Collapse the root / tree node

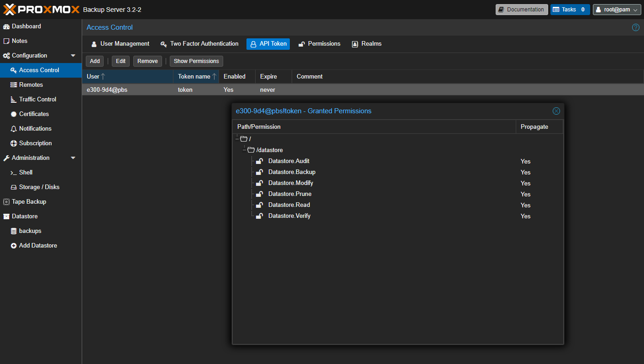coord(237,139)
